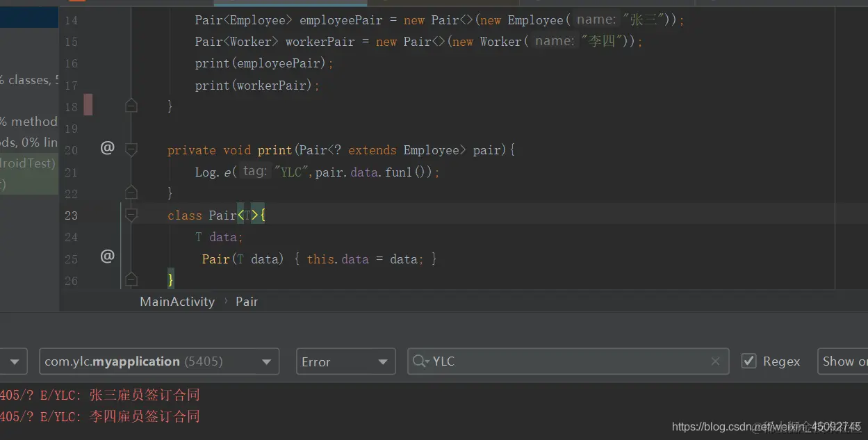
Task: Click the @ gutter icon on line 25
Action: pos(107,256)
